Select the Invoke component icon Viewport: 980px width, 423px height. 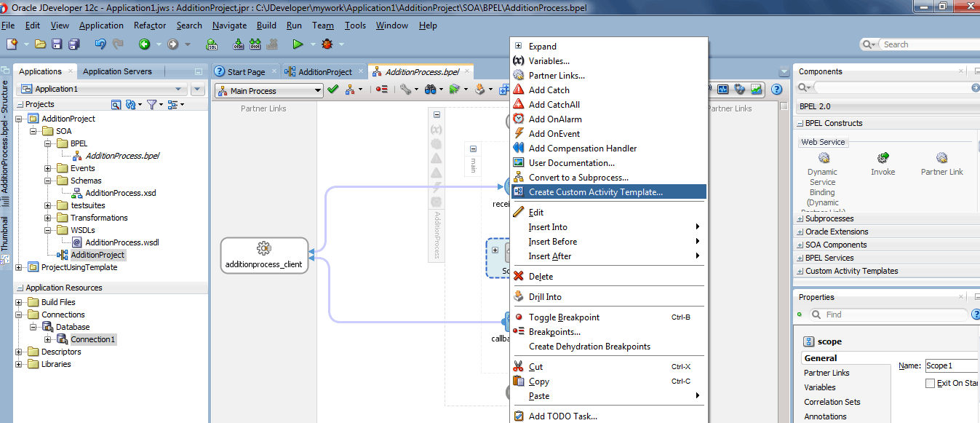click(x=883, y=157)
